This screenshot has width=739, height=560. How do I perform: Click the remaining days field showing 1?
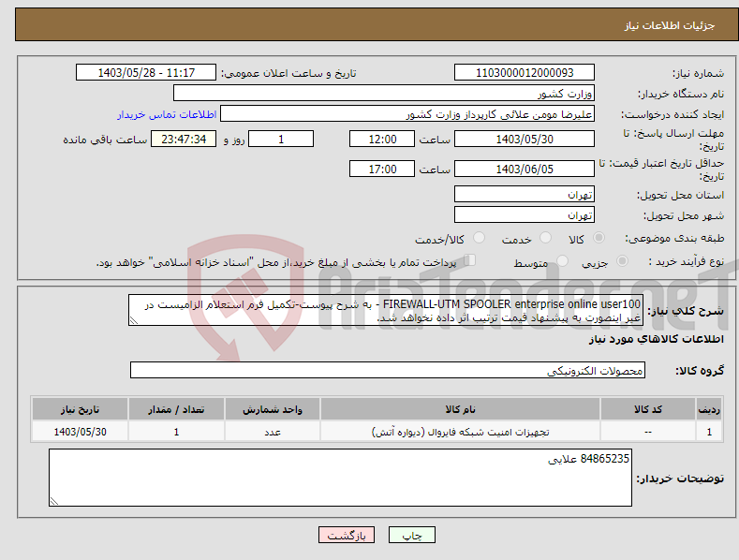point(281,139)
